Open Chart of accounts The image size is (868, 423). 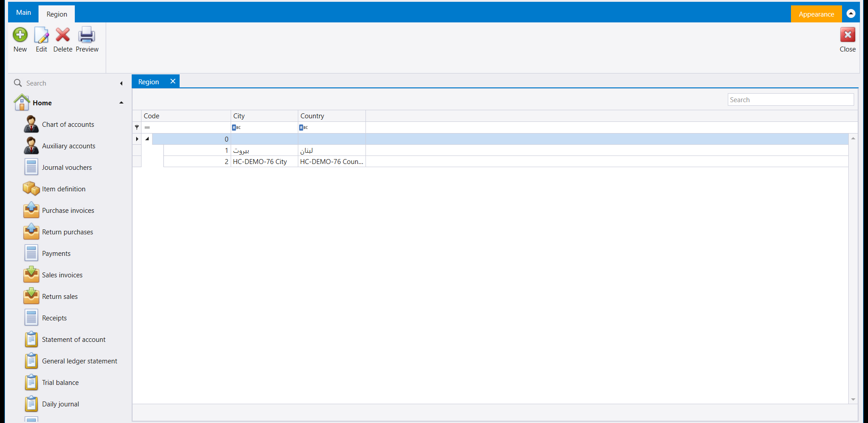(x=68, y=125)
